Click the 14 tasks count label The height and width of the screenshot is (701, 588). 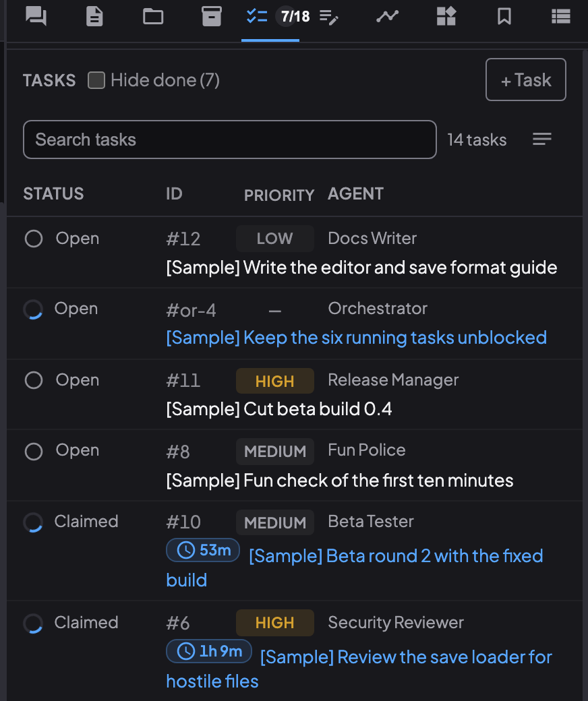[x=477, y=140]
